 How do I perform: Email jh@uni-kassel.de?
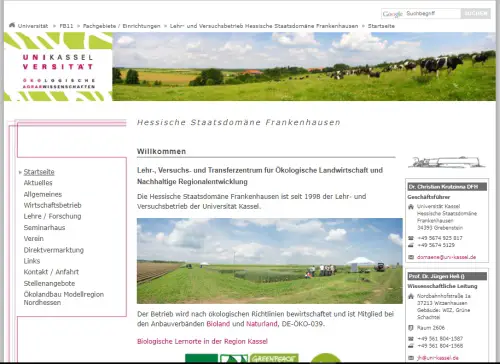coord(438,358)
